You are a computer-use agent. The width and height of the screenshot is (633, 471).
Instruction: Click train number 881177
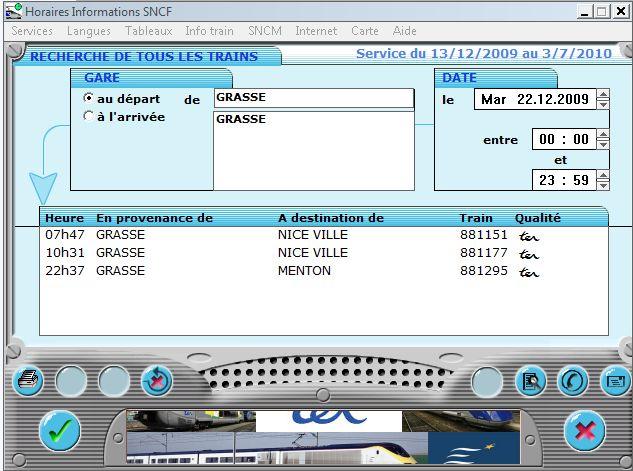pos(484,253)
